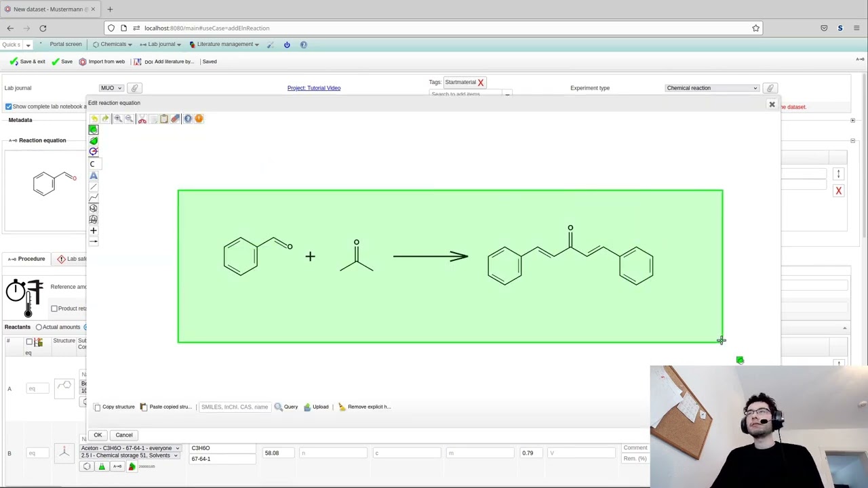Click the power logout icon
Screen dimensions: 868x488
pyautogui.click(x=287, y=45)
